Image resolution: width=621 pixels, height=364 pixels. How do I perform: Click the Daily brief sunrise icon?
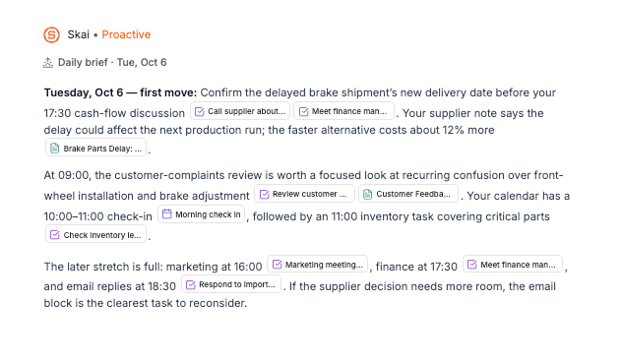pyautogui.click(x=48, y=63)
